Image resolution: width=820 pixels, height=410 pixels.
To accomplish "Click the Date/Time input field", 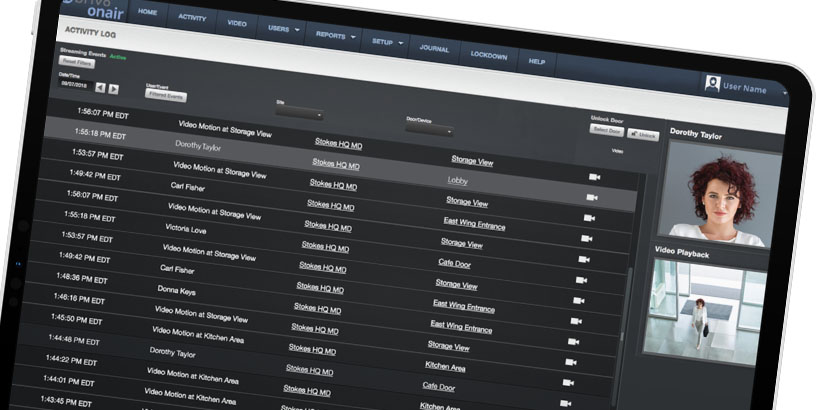I will pyautogui.click(x=75, y=85).
